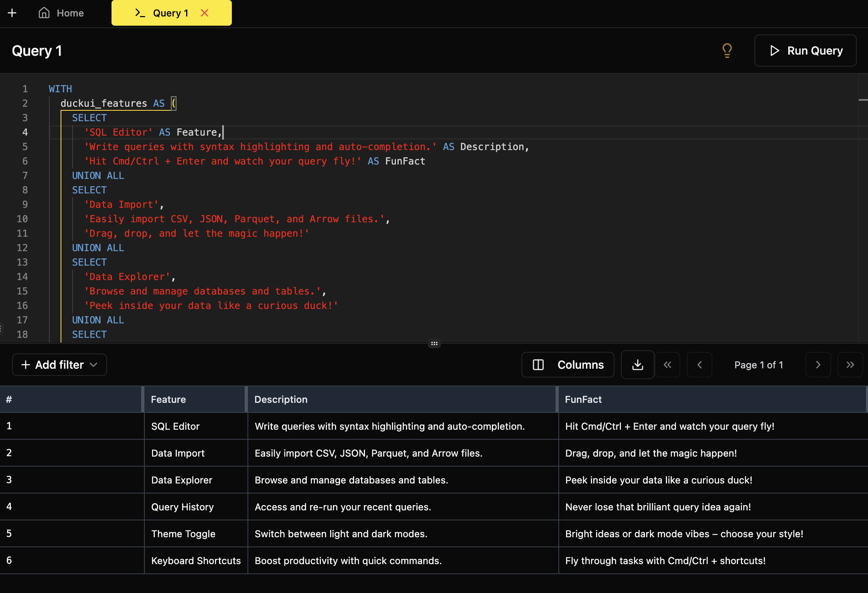Viewport: 868px width, 593px height.
Task: Click the lightbulb hints icon
Action: pyautogui.click(x=727, y=51)
